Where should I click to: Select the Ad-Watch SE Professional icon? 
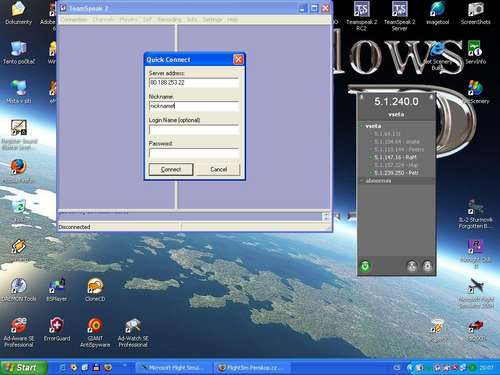coord(133,332)
